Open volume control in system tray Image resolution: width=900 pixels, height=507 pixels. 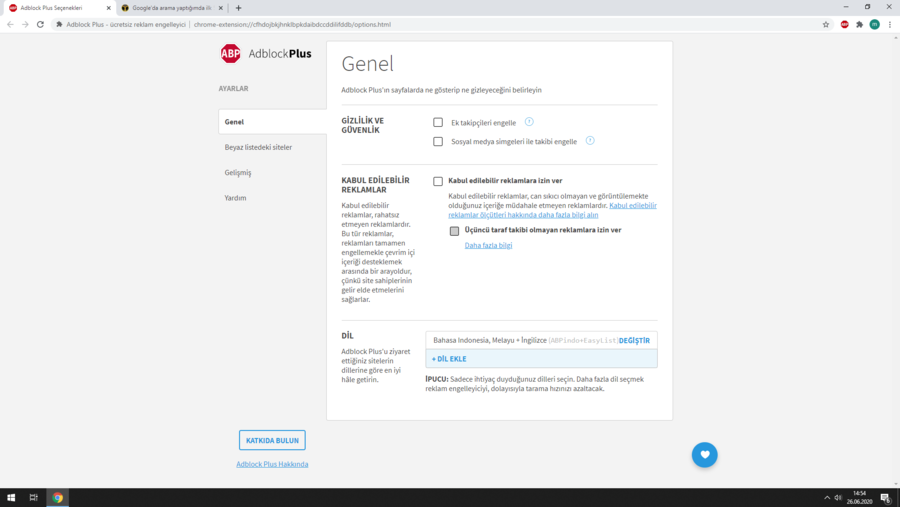(838, 498)
